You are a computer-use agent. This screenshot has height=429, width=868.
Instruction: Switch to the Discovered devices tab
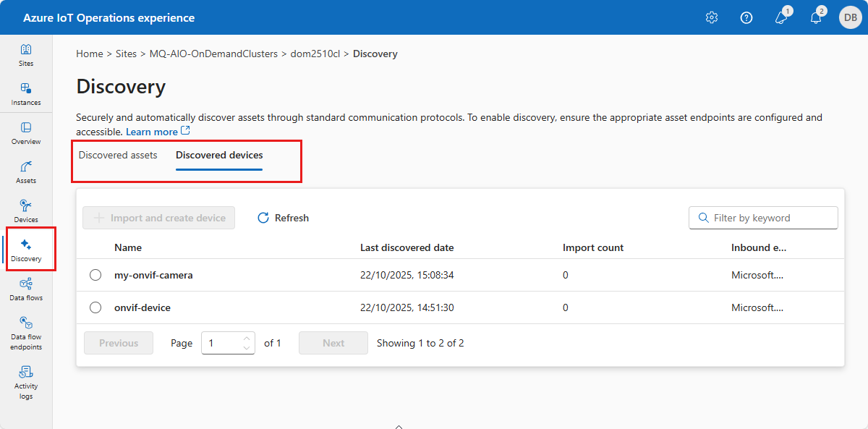coord(219,155)
